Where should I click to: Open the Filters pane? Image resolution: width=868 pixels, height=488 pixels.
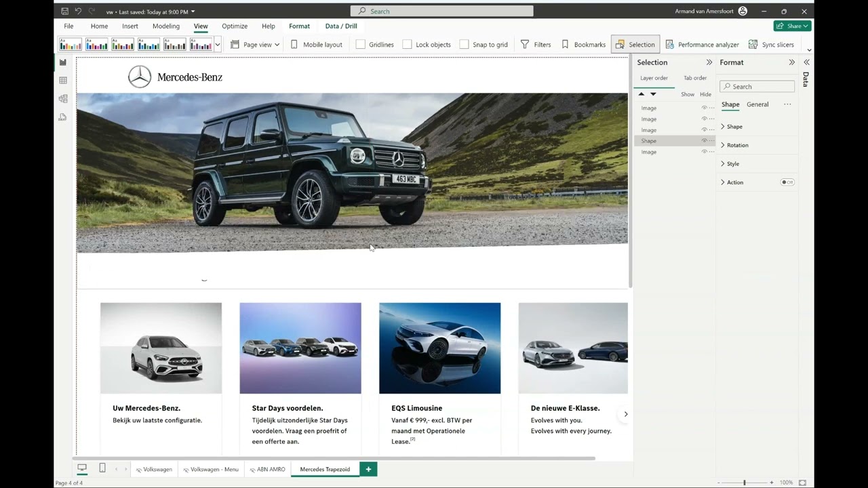(x=536, y=45)
